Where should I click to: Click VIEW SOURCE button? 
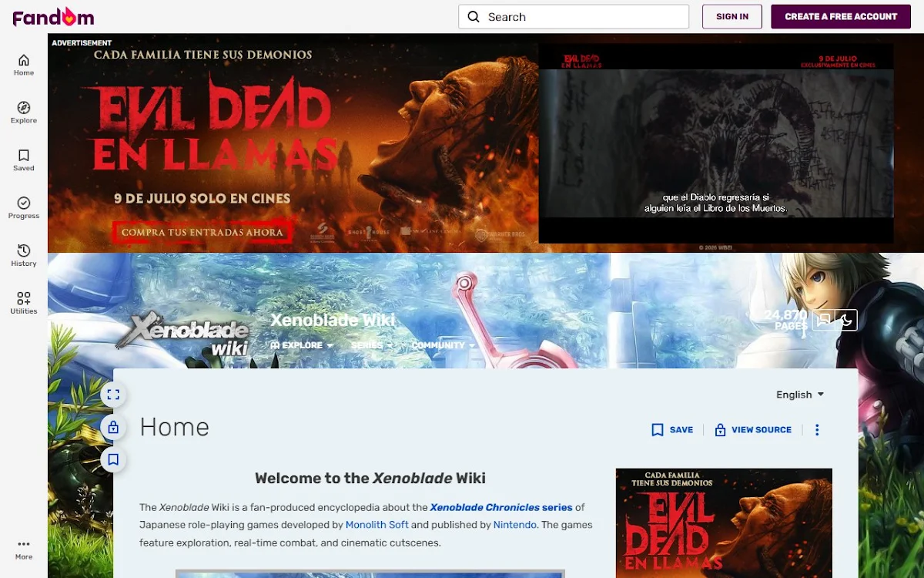pyautogui.click(x=753, y=430)
